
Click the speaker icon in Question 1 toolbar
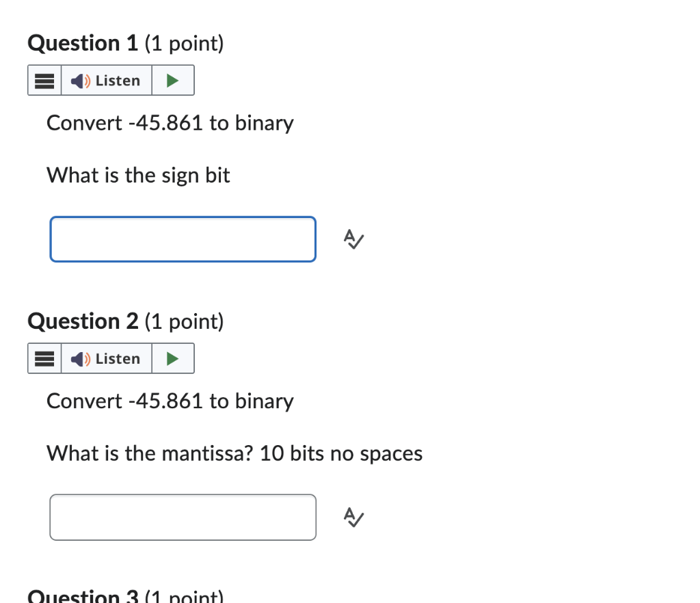click(80, 80)
